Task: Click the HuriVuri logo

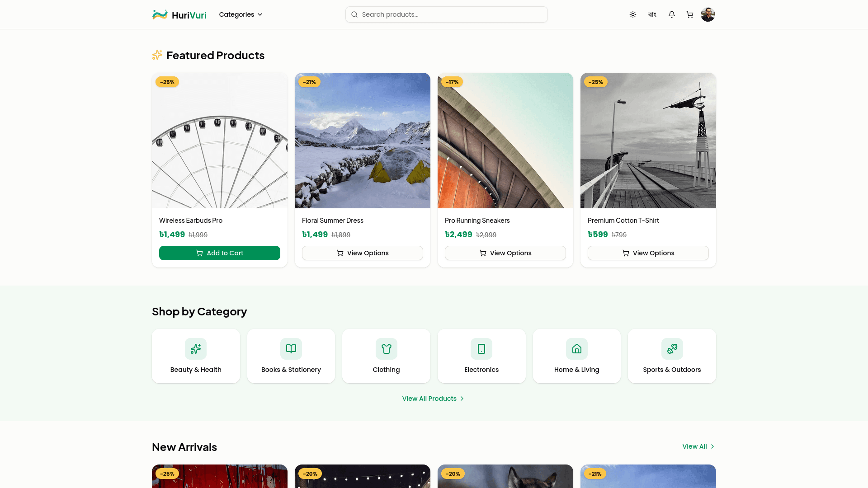Action: click(179, 15)
